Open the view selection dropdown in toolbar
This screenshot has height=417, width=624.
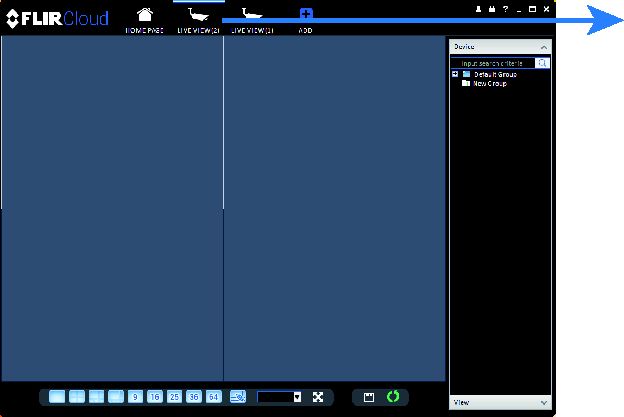[297, 397]
